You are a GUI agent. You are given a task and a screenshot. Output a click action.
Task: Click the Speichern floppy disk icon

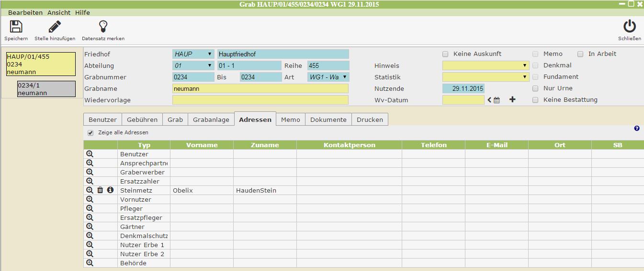[x=16, y=27]
